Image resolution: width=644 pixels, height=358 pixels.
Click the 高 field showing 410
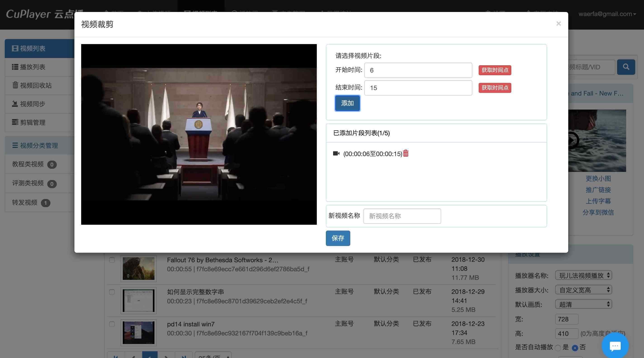[x=566, y=334]
